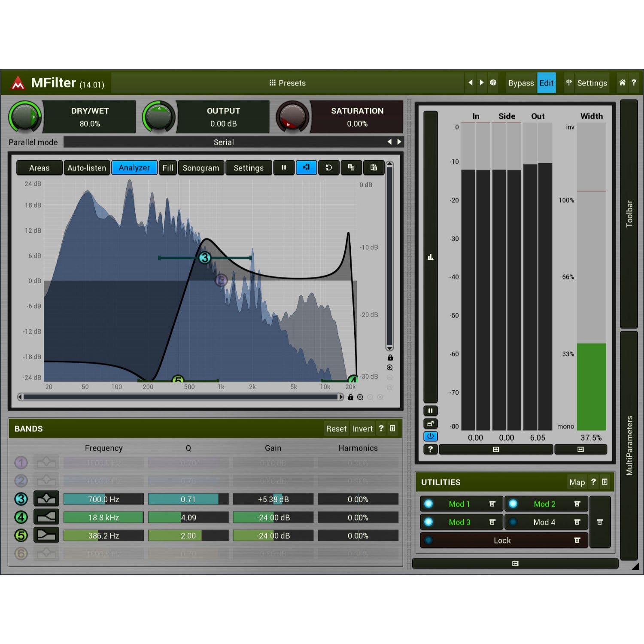Screen dimensions: 644x644
Task: Open the home icon in the title bar
Action: tap(622, 82)
